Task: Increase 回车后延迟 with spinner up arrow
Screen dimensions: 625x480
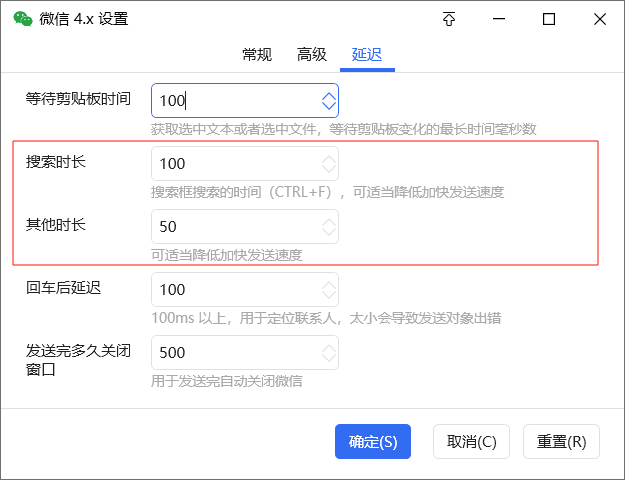Action: point(329,285)
